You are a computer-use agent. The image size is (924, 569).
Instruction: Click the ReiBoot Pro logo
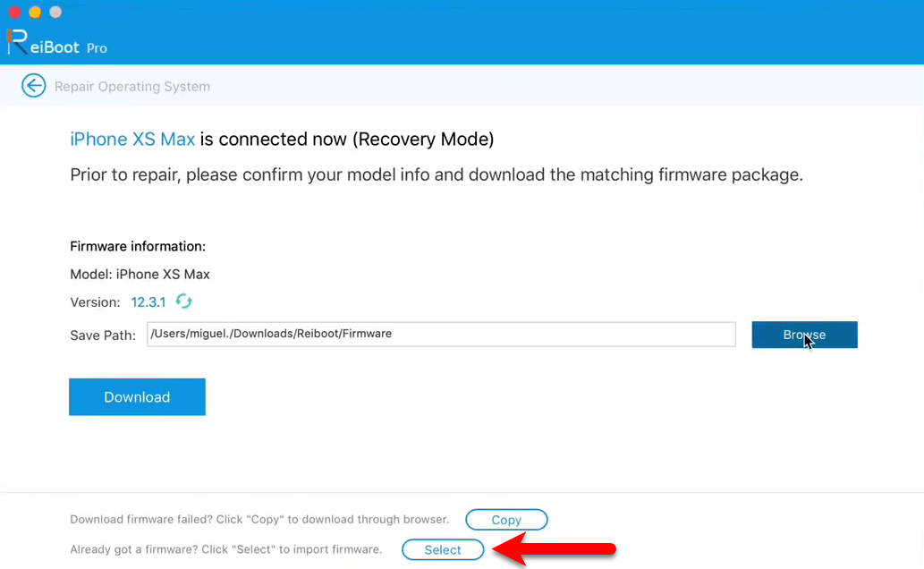coord(57,43)
